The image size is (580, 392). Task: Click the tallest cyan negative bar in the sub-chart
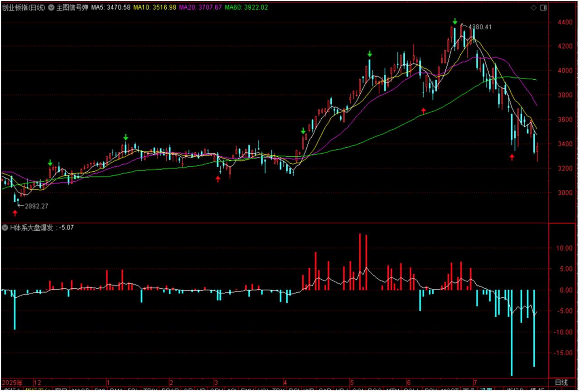[x=512, y=332]
